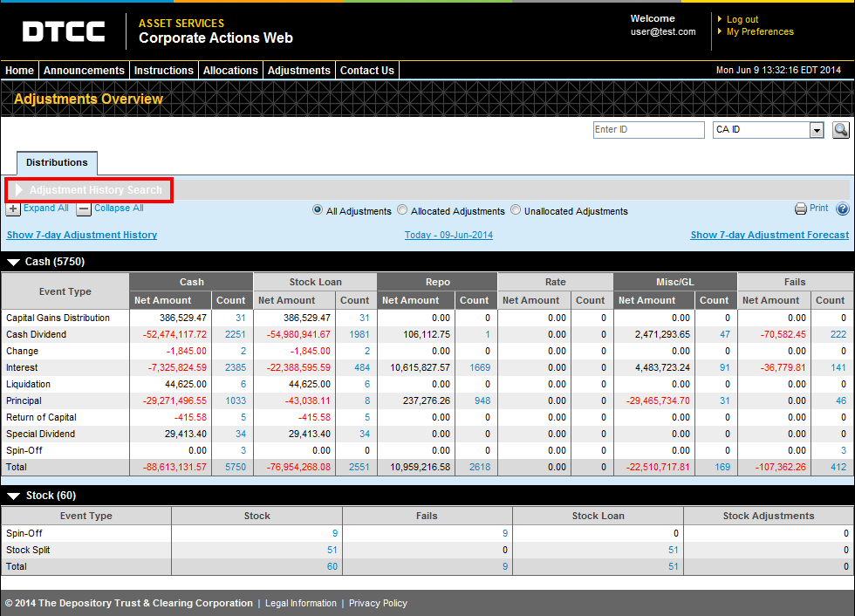Click Stock total count 60
Viewport: 855px width, 616px height.
point(332,567)
